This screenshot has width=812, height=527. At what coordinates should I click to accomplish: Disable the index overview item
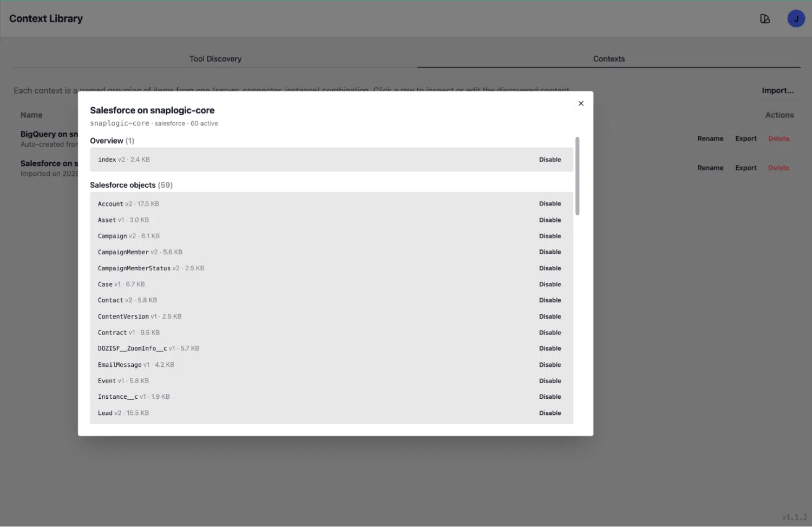[550, 160]
